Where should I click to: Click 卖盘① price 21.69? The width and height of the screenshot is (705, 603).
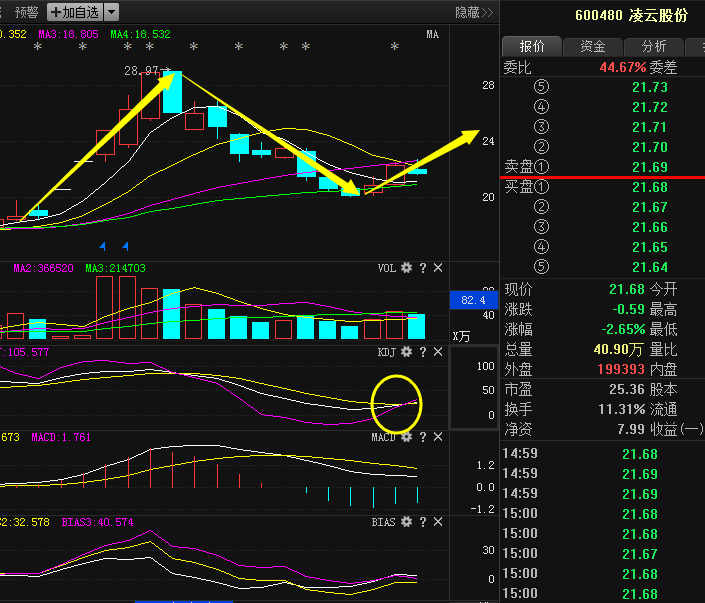pyautogui.click(x=650, y=167)
